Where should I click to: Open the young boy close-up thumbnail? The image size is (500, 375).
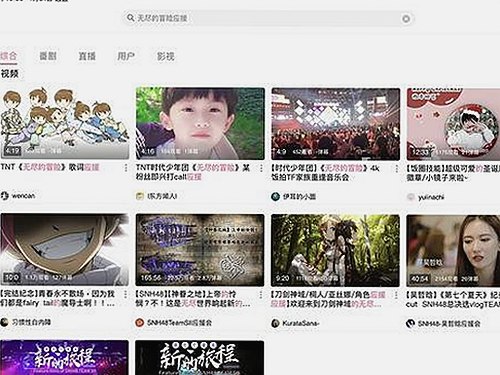click(200, 124)
